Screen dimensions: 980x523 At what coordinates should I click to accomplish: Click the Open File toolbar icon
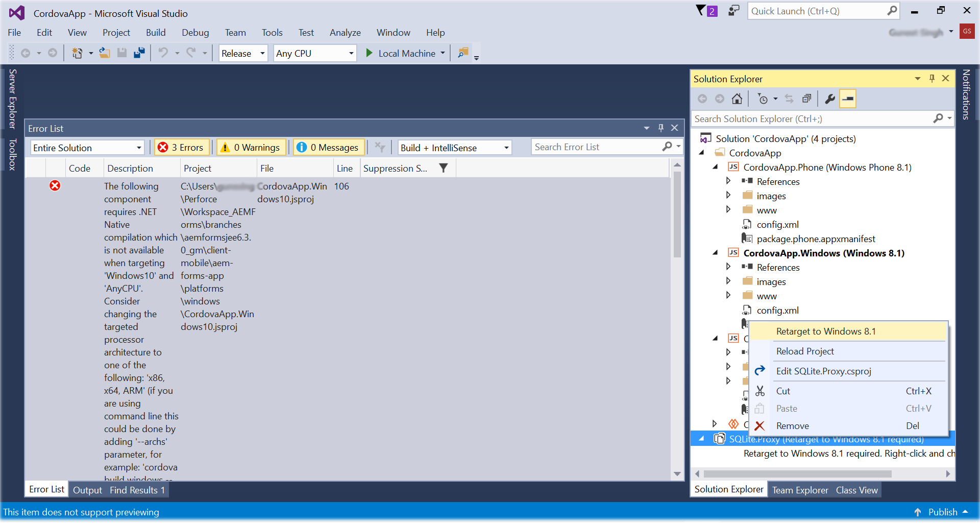(x=105, y=53)
